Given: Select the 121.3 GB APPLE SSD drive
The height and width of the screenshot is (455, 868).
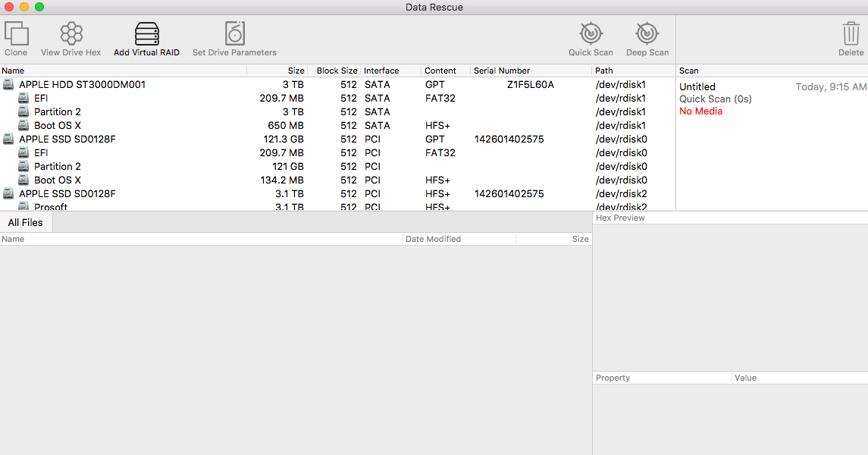Looking at the screenshot, I should click(67, 140).
